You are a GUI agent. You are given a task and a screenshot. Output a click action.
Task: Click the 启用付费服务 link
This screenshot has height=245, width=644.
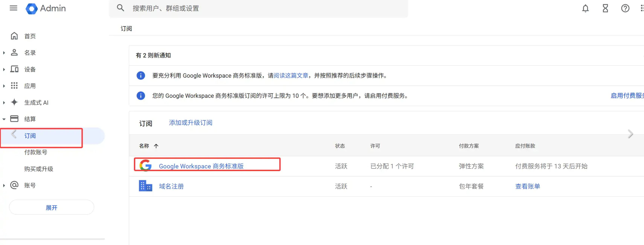tap(627, 96)
